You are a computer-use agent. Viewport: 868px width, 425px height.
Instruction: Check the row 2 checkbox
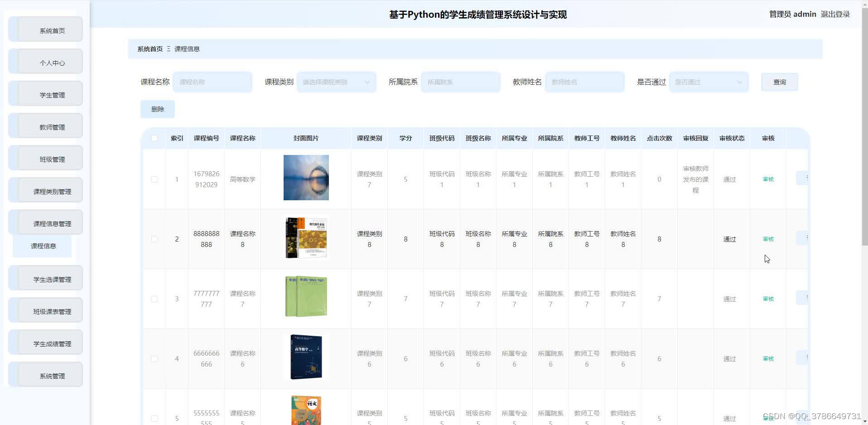(x=154, y=239)
